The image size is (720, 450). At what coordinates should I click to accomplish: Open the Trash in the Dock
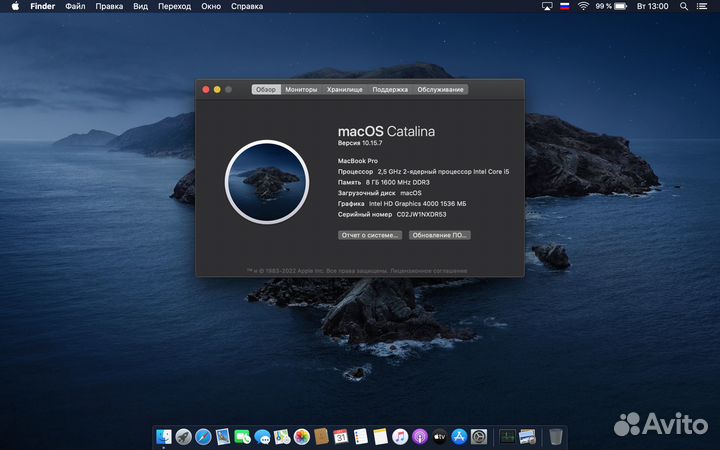coord(556,436)
